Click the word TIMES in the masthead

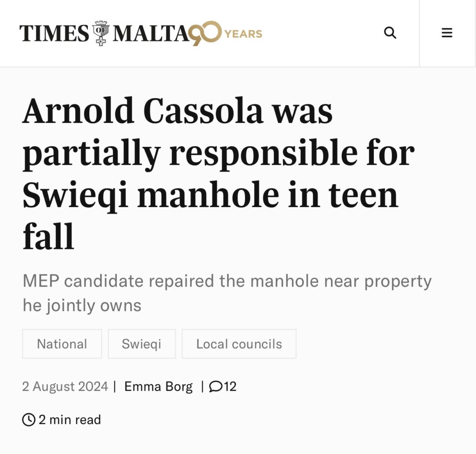54,33
